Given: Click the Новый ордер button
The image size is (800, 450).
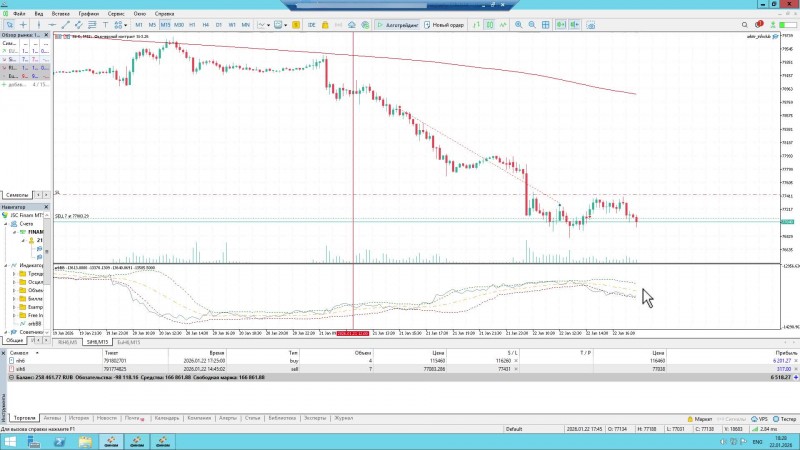Looking at the screenshot, I should [444, 24].
